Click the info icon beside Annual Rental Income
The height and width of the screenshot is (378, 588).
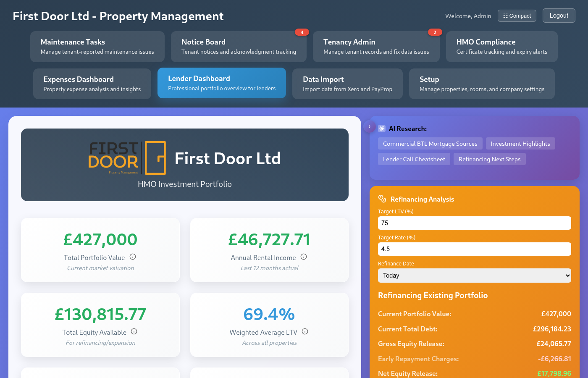tap(304, 257)
